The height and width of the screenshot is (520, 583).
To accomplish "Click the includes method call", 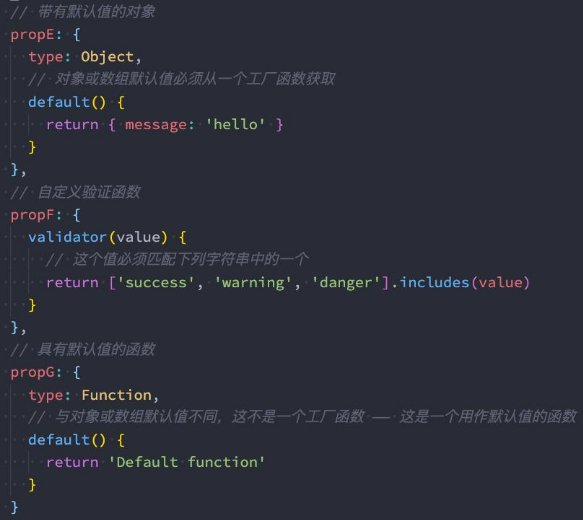I will click(x=434, y=282).
